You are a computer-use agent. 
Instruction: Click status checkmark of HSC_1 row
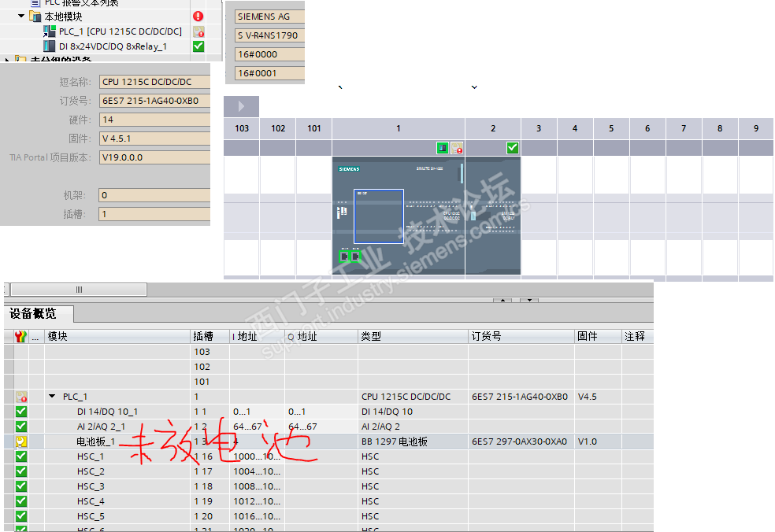coord(21,456)
